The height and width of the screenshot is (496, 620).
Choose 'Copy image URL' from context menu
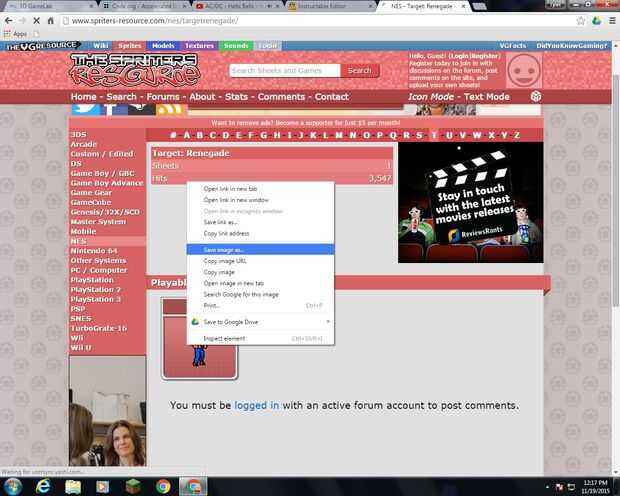pos(260,261)
